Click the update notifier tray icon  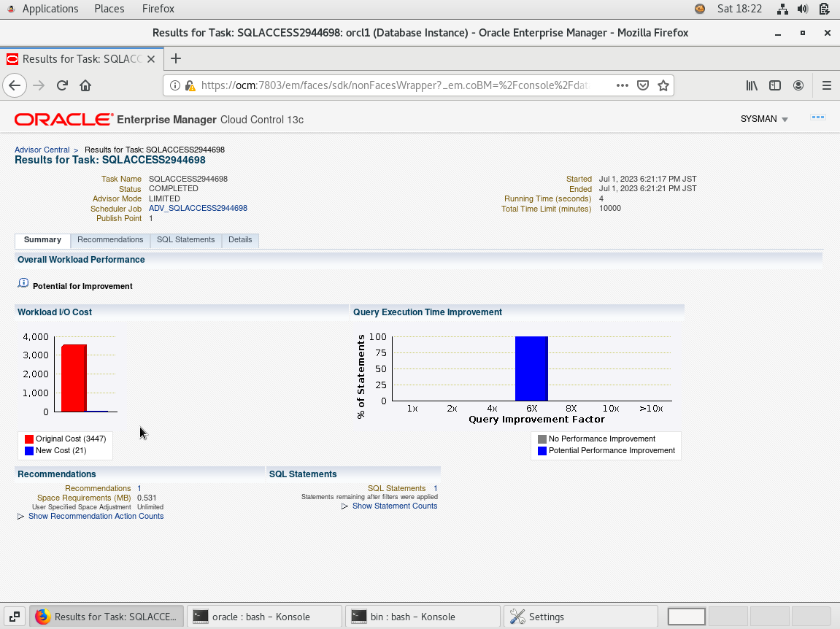pyautogui.click(x=700, y=9)
